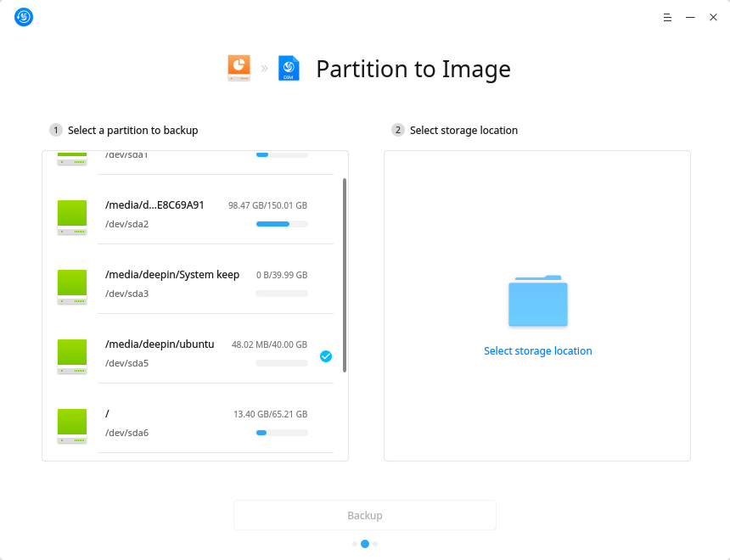
Task: Deselect the checkmark on the ubuntu partition
Action: pos(326,356)
